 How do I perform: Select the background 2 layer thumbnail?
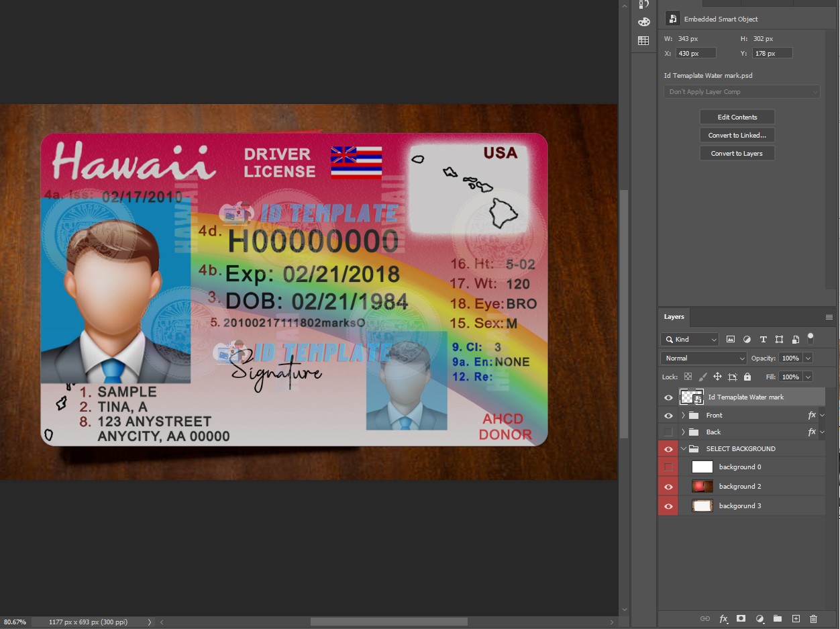702,487
